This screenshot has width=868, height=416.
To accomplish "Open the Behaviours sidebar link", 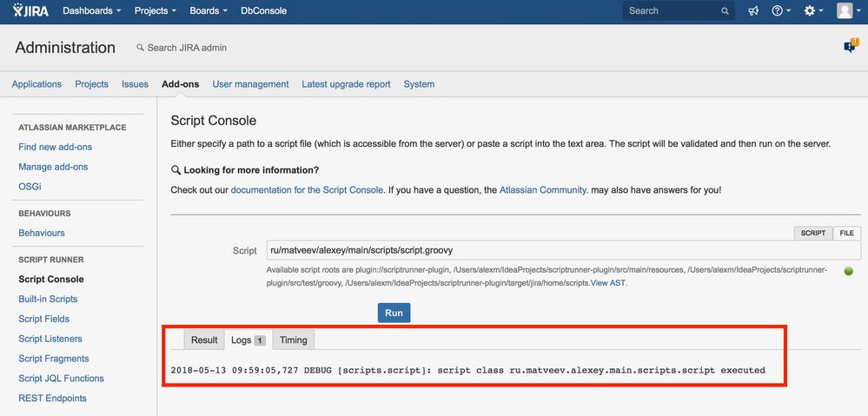I will click(x=42, y=233).
